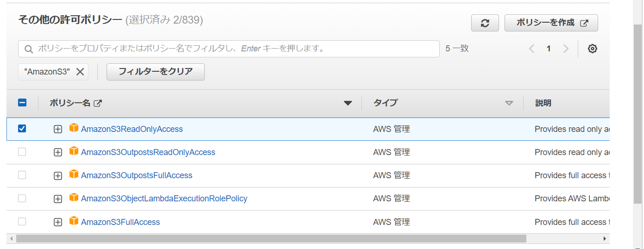Screen dimensions: 644x249
Task: Open AmazonS3ObjectLambdaExecutionRolePolicy link
Action: click(x=164, y=199)
